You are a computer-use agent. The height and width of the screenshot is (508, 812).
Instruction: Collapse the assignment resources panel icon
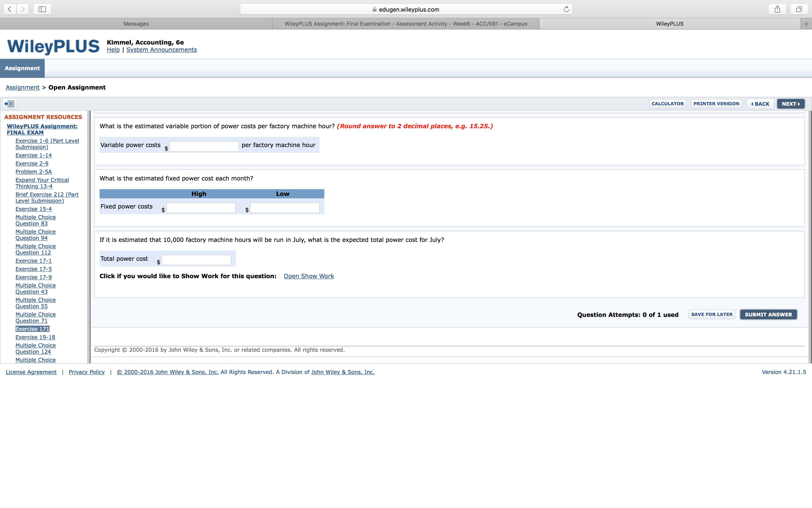(9, 104)
